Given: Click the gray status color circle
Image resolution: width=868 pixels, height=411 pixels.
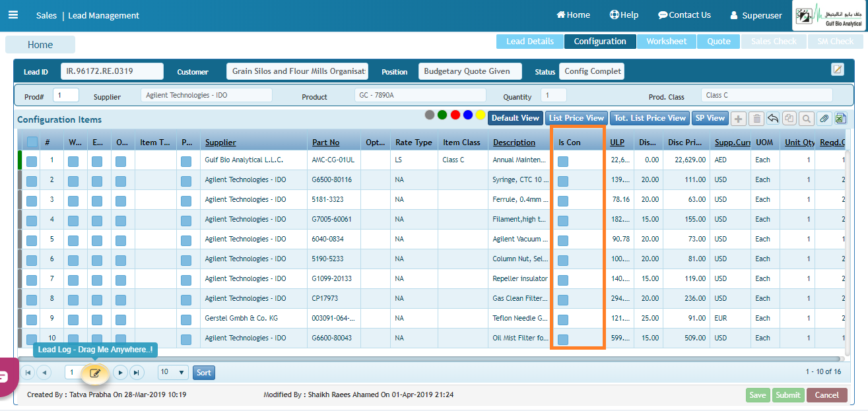Looking at the screenshot, I should [430, 115].
